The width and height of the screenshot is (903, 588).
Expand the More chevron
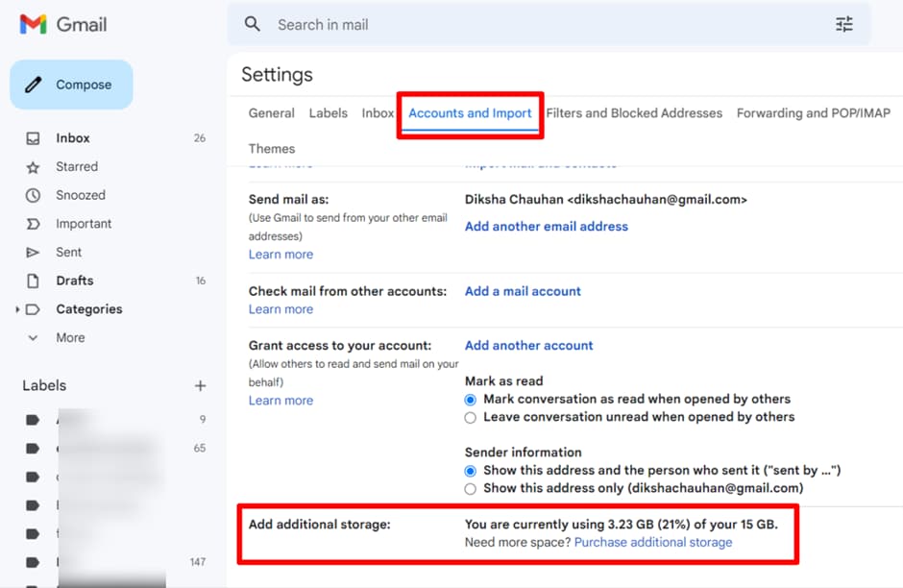click(x=33, y=338)
